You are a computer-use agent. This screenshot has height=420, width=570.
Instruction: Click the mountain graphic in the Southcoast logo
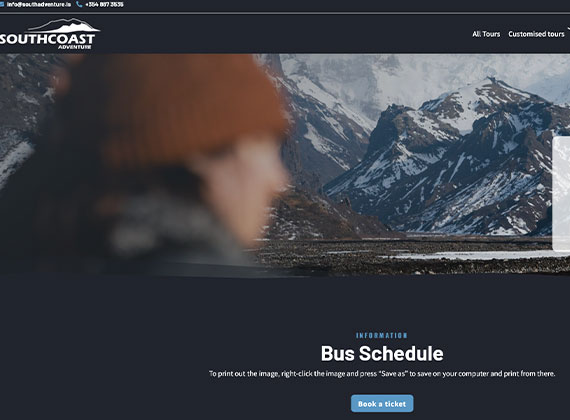point(64,25)
